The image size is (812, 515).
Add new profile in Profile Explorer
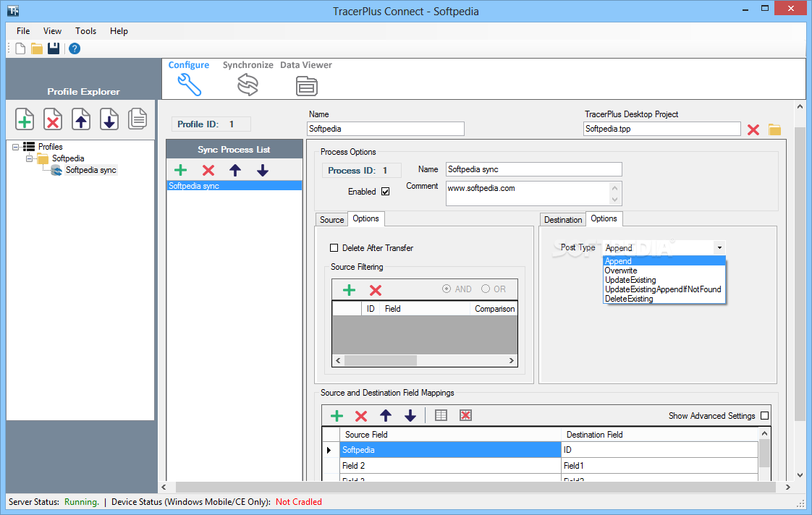(25, 119)
